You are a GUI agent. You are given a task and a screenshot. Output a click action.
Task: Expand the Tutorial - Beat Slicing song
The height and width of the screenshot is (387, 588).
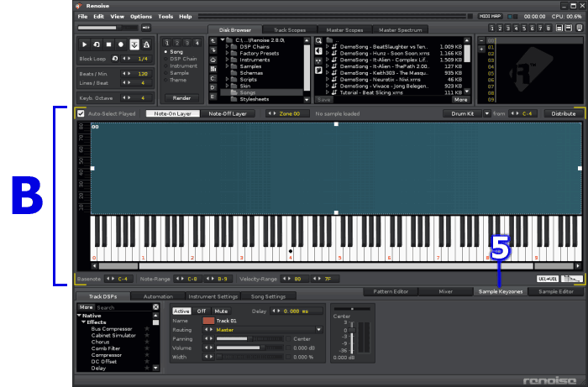tap(328, 92)
